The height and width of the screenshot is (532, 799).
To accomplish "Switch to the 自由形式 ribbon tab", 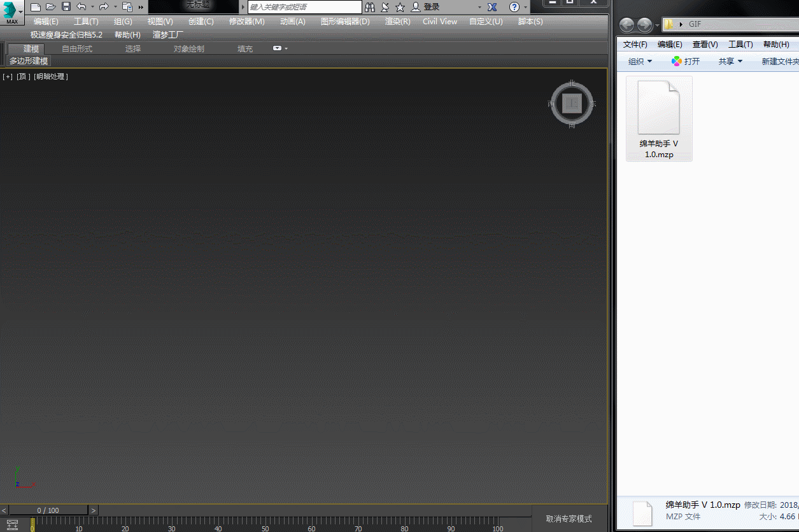I will coord(77,48).
